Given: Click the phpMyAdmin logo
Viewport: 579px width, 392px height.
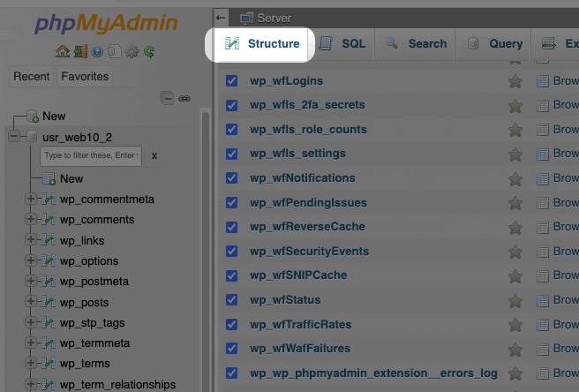Looking at the screenshot, I should point(106,23).
